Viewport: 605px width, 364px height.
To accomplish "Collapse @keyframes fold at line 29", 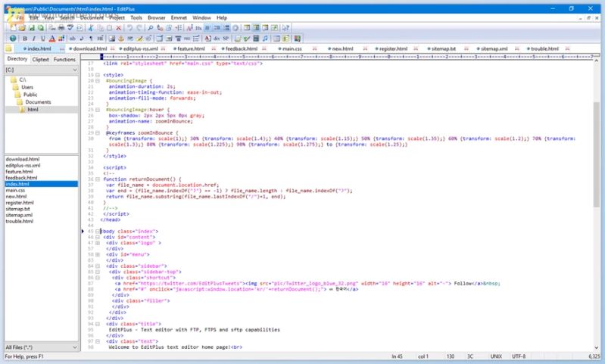I will [98, 132].
